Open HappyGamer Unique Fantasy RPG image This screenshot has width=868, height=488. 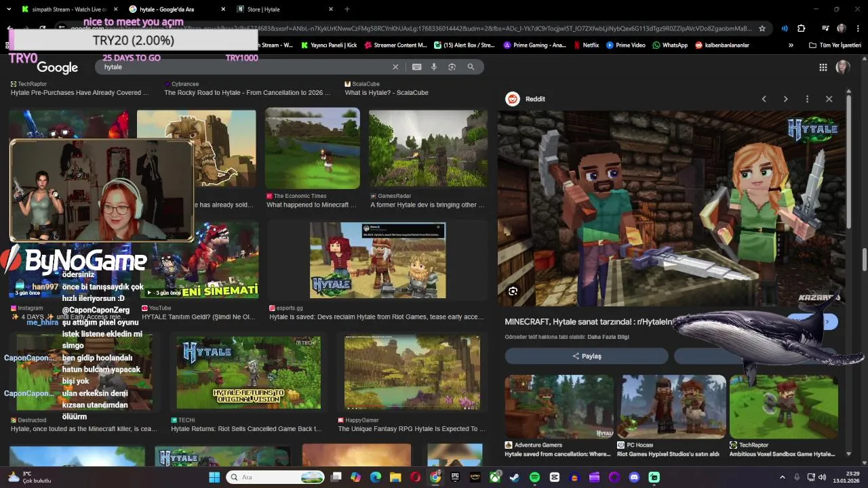(412, 372)
